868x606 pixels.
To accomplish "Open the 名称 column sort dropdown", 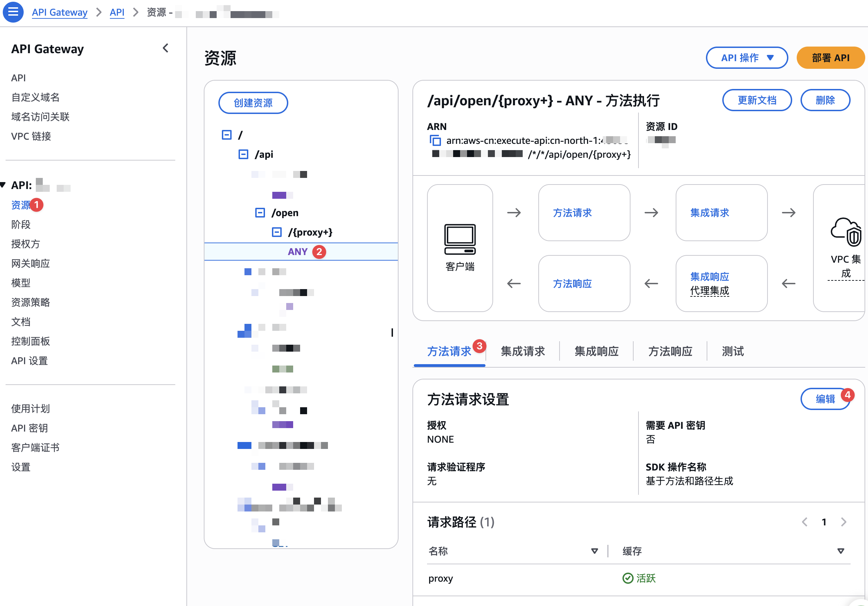I will (x=595, y=551).
